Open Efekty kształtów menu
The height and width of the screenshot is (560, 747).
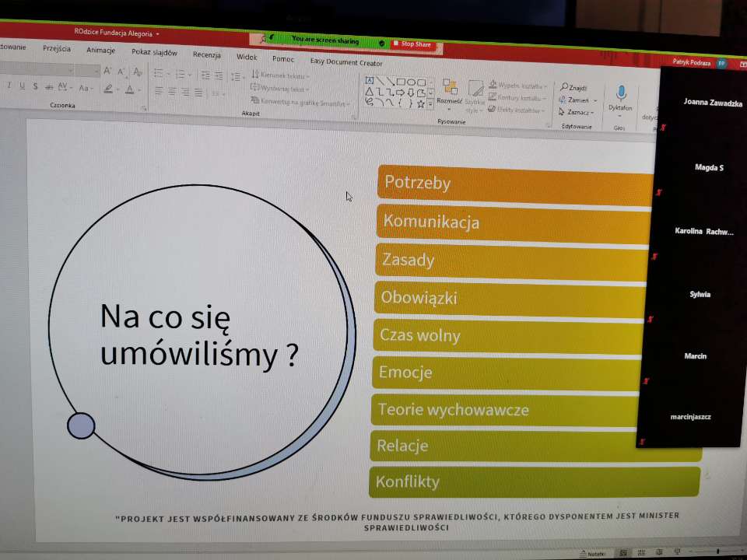point(516,110)
